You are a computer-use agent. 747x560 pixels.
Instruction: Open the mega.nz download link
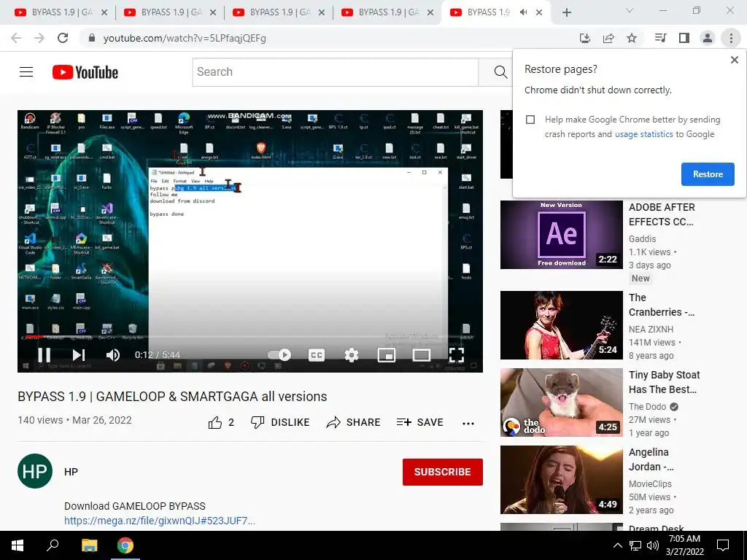160,521
